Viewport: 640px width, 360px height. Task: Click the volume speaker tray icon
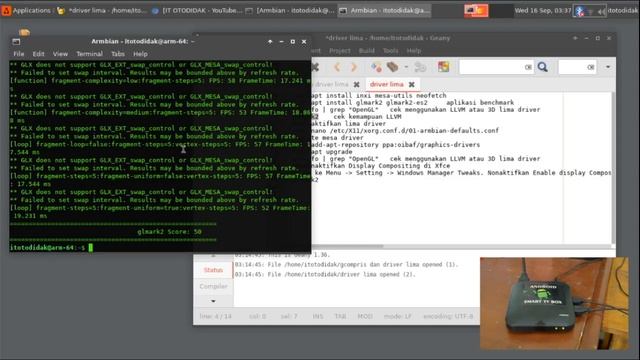click(602, 11)
